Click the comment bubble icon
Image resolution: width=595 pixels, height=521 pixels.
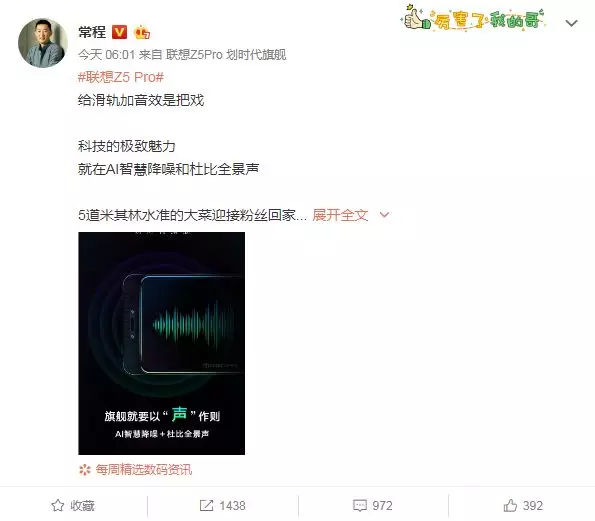pyautogui.click(x=359, y=505)
